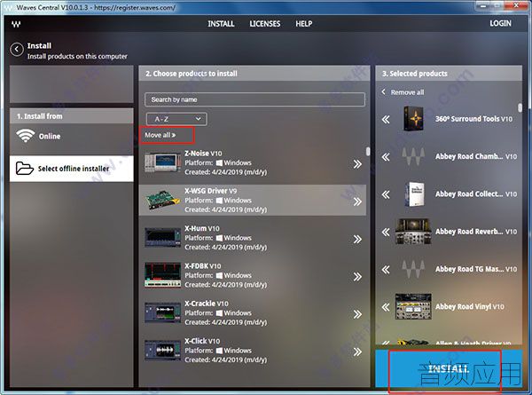Screen dimensions: 532x395
Task: Add X-WSG Driver V9 using its double arrow
Action: (x=357, y=201)
